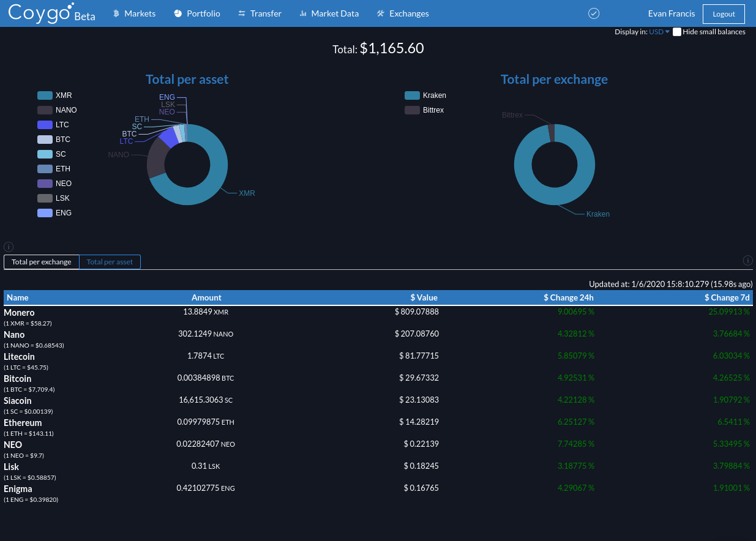Viewport: 756px width, 541px height.
Task: Enable the Hide small balances checkbox
Action: (x=677, y=32)
